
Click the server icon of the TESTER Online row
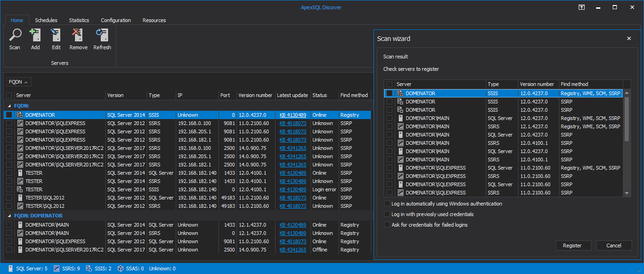(20, 173)
